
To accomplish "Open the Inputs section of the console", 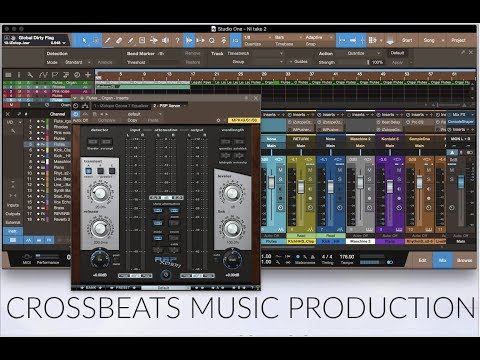I will (x=13, y=205).
